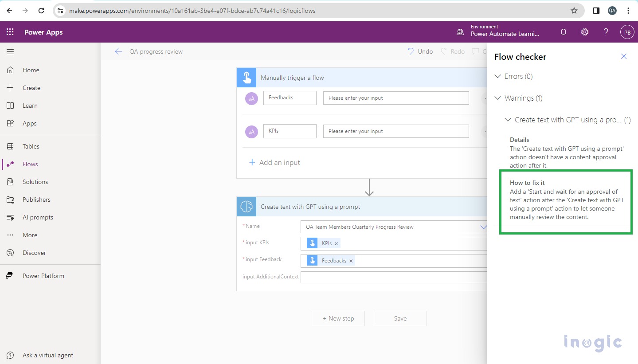This screenshot has width=638, height=364.
Task: Click the Feedbacks 'Please enter your input' field
Action: coord(396,98)
